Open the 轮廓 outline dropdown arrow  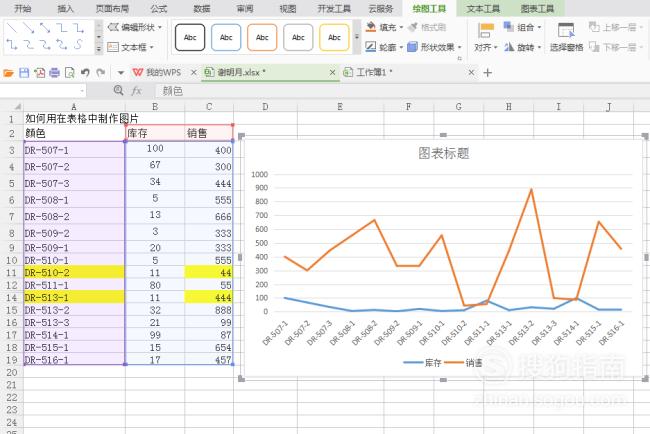(x=401, y=48)
